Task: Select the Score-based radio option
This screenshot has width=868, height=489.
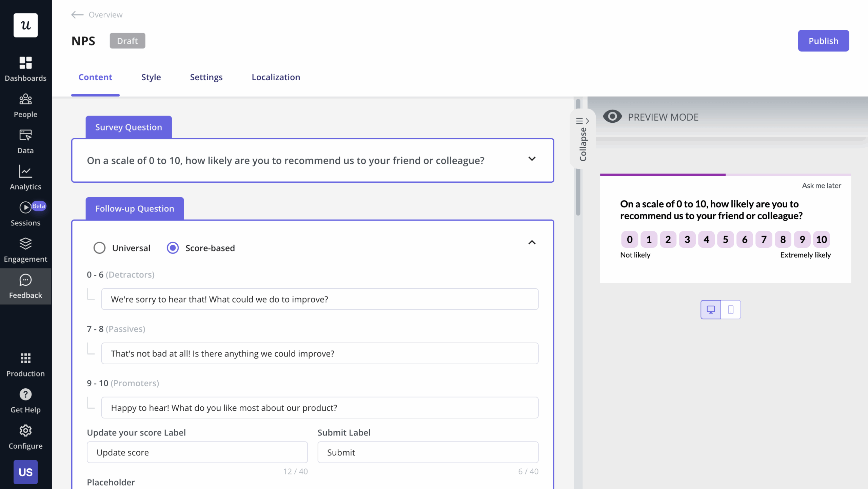Action: [173, 248]
